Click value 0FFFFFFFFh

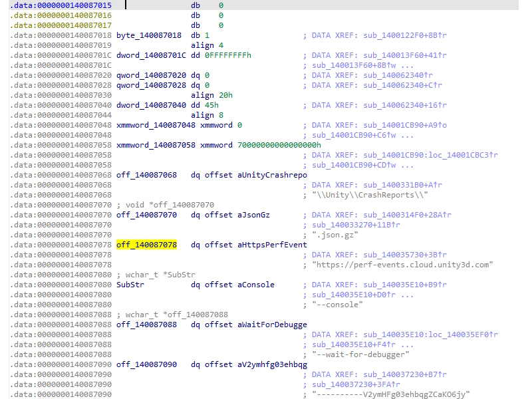coord(228,55)
